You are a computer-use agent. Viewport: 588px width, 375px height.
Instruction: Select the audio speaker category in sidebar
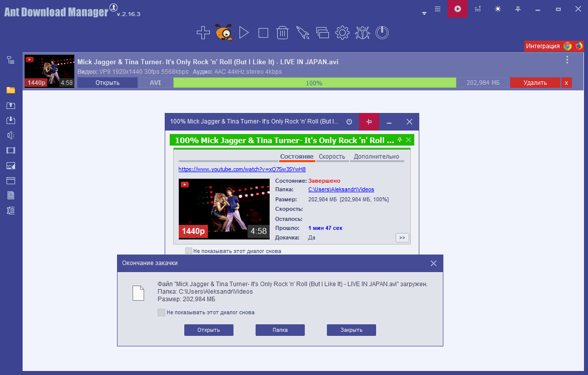(11, 135)
